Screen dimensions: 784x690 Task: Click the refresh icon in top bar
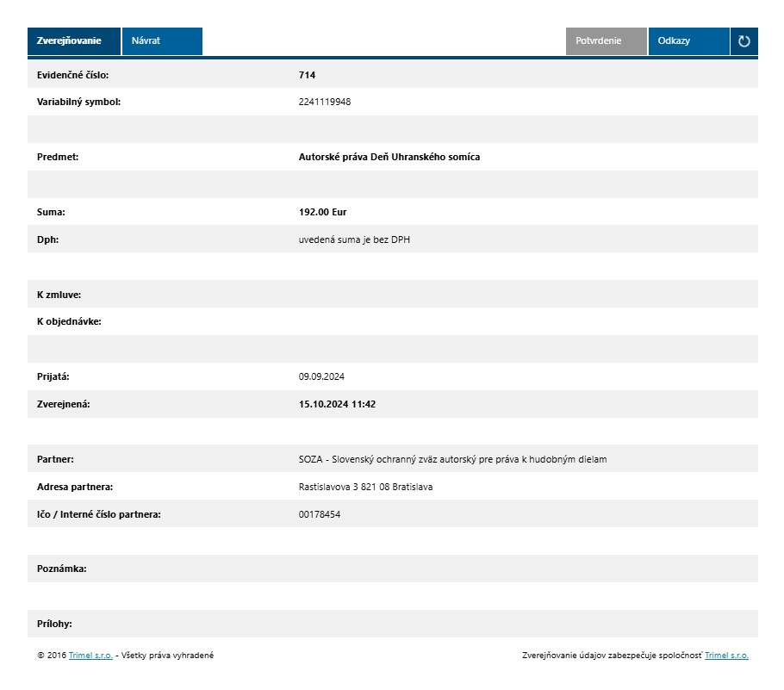pyautogui.click(x=744, y=41)
